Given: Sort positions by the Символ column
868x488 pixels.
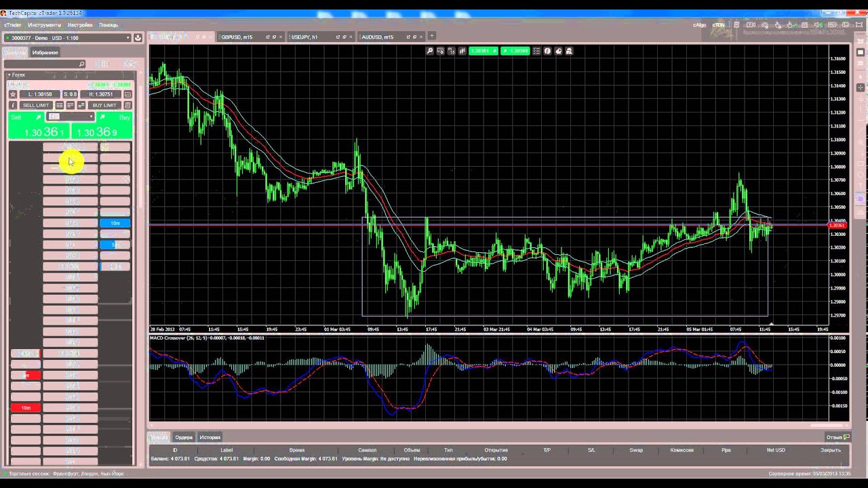Looking at the screenshot, I should [367, 450].
